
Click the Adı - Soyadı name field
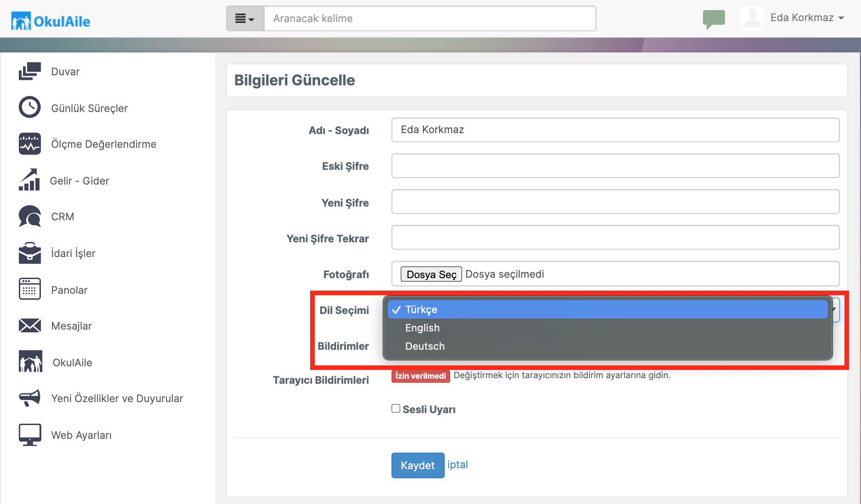coord(615,130)
